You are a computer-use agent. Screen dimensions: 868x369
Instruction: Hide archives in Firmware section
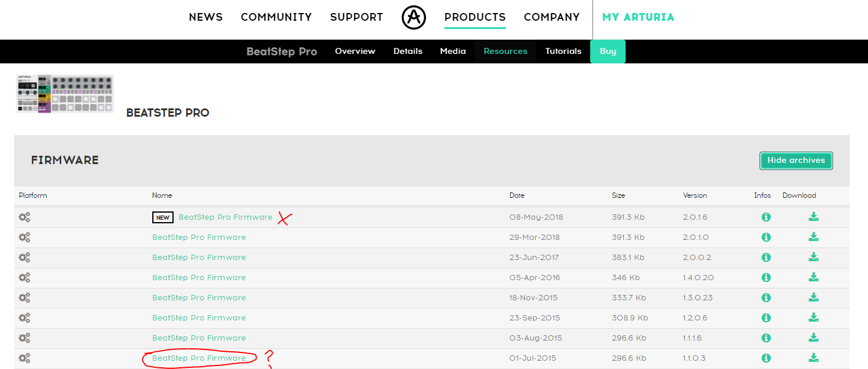[x=796, y=161]
